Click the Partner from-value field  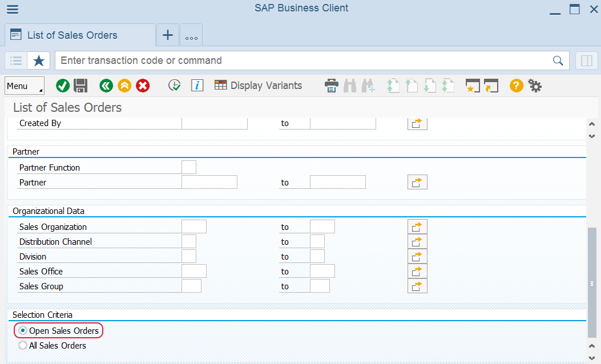point(209,182)
